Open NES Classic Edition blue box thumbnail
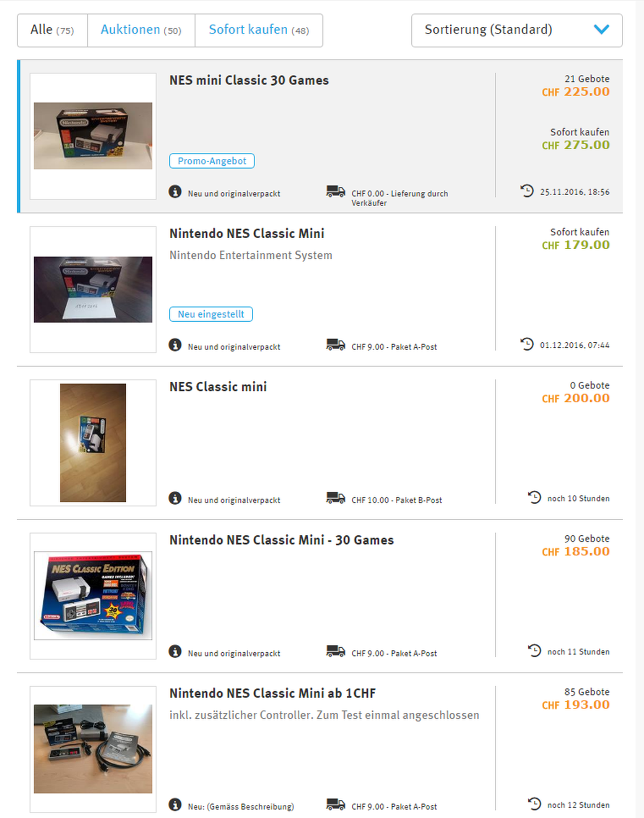644x818 pixels. (x=93, y=596)
